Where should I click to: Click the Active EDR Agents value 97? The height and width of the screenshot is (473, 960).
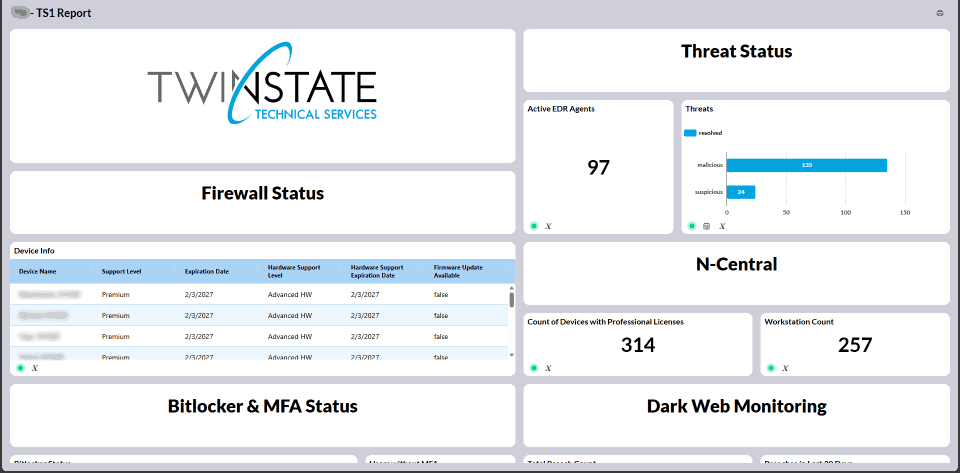coord(599,167)
